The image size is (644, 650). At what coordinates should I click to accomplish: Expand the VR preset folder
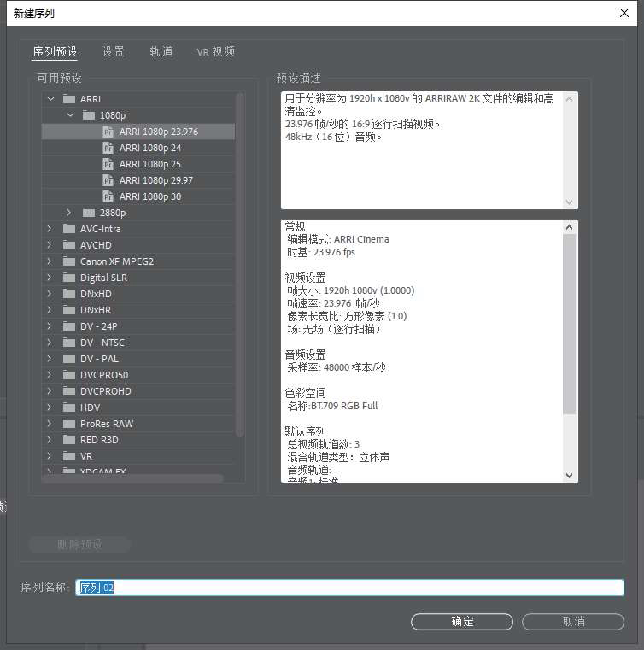[50, 456]
